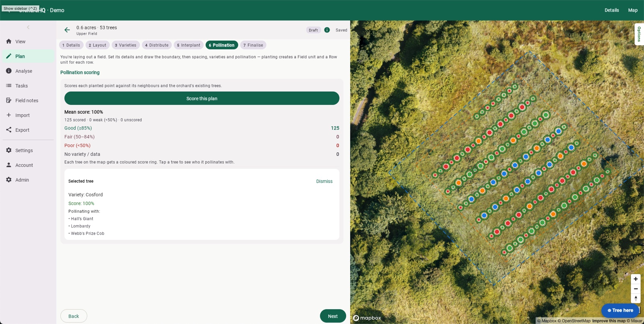Open the Account person icon
The height and width of the screenshot is (324, 644).
9,165
